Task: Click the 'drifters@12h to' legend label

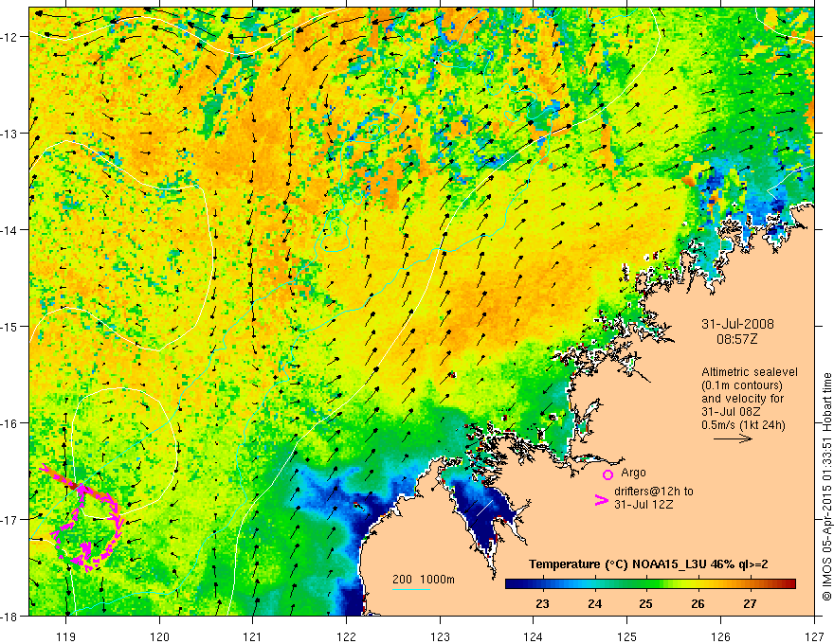Action: (x=654, y=491)
